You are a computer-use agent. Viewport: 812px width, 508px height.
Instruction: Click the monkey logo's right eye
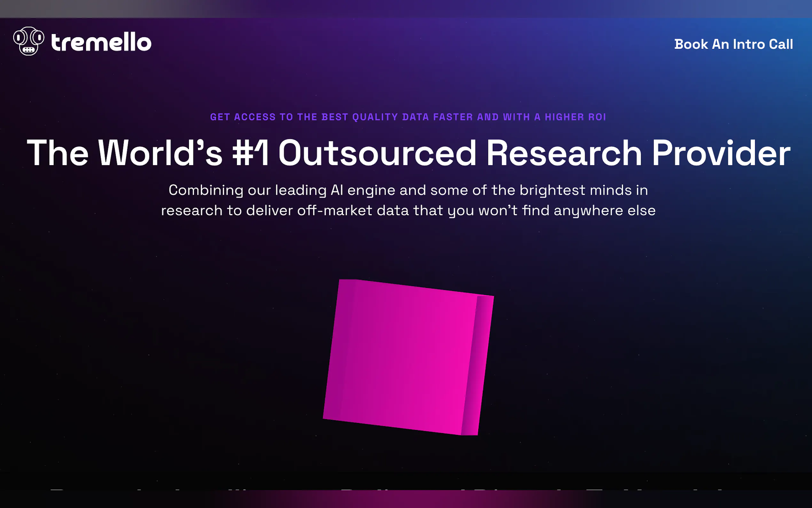point(39,38)
